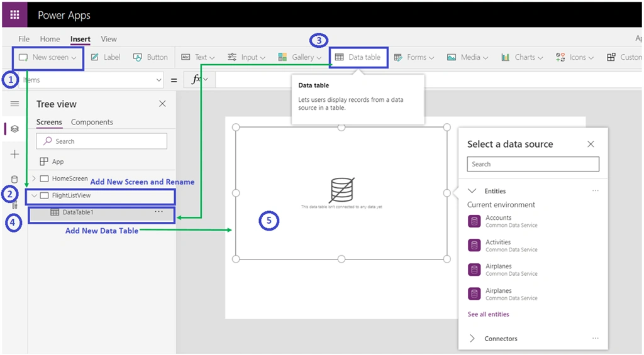The height and width of the screenshot is (355, 644).
Task: Click the Charts bar icon
Action: point(505,57)
